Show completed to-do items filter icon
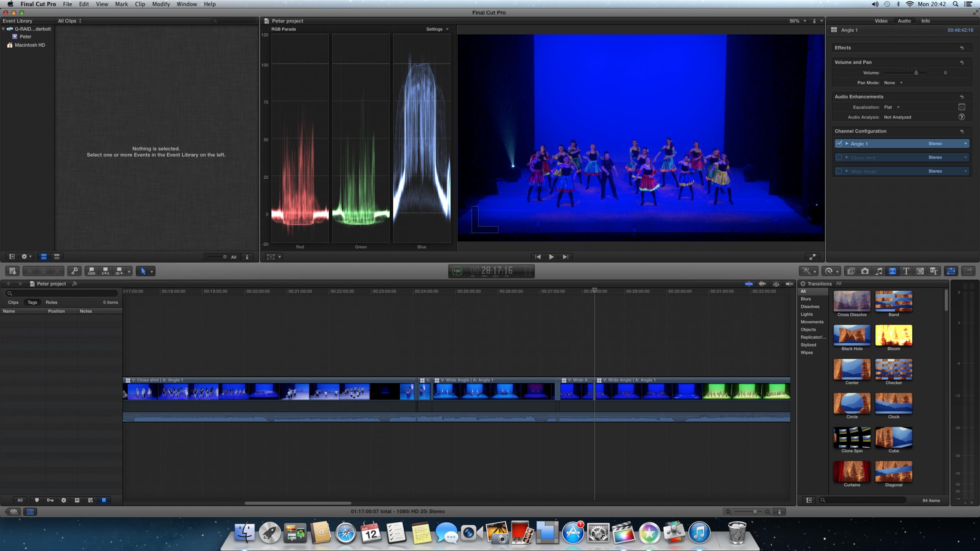 91,500
